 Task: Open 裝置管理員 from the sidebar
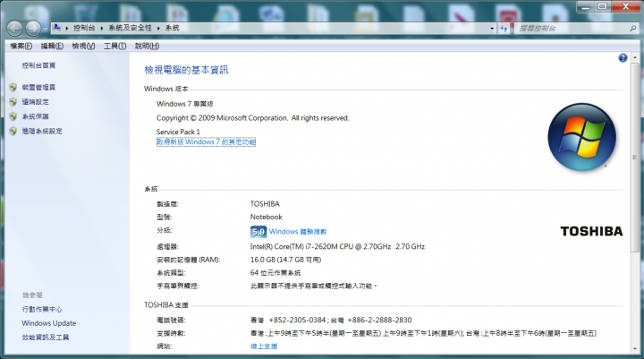point(38,87)
